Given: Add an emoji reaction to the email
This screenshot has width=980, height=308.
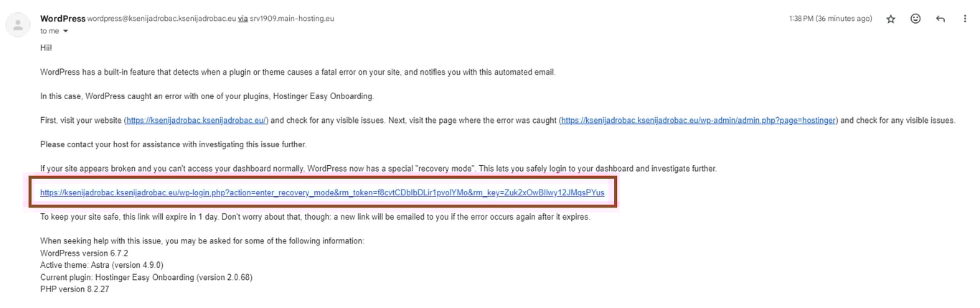Looking at the screenshot, I should (x=915, y=19).
